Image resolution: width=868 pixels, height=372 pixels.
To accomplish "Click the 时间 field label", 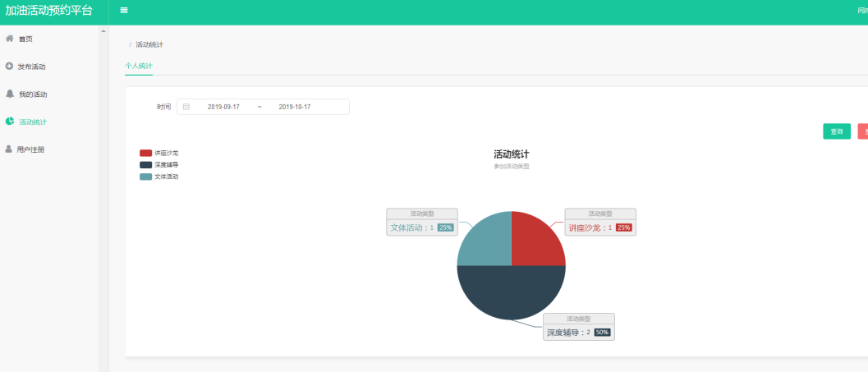I will click(164, 107).
